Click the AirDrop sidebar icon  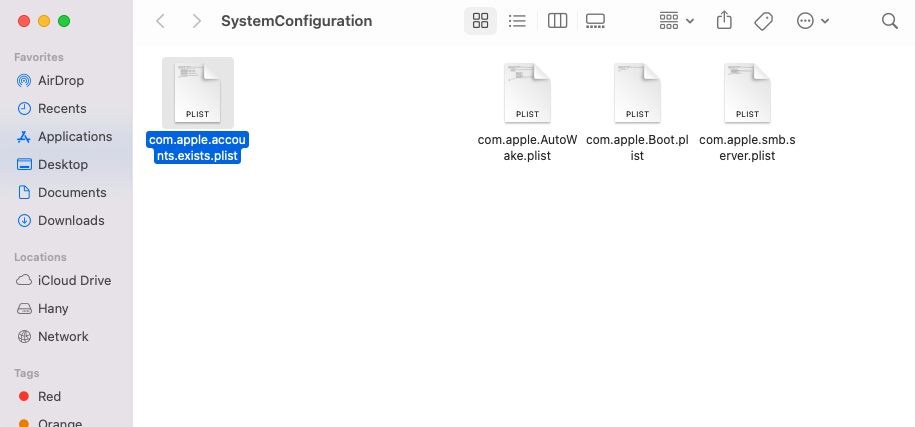pyautogui.click(x=24, y=80)
